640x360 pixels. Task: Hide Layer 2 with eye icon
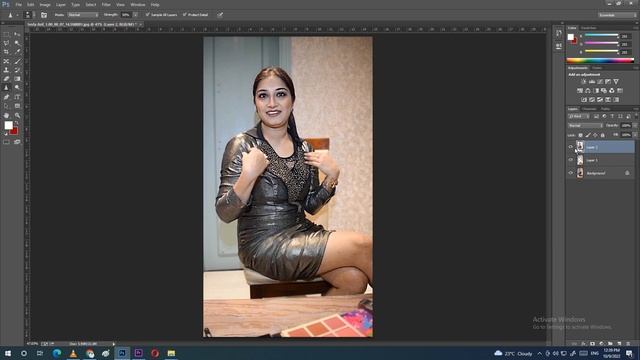(571, 147)
